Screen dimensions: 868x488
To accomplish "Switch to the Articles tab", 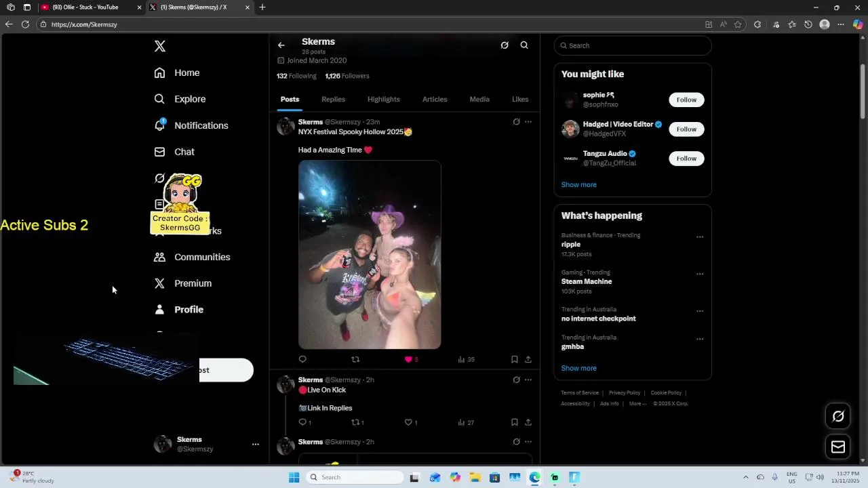I will 435,99.
